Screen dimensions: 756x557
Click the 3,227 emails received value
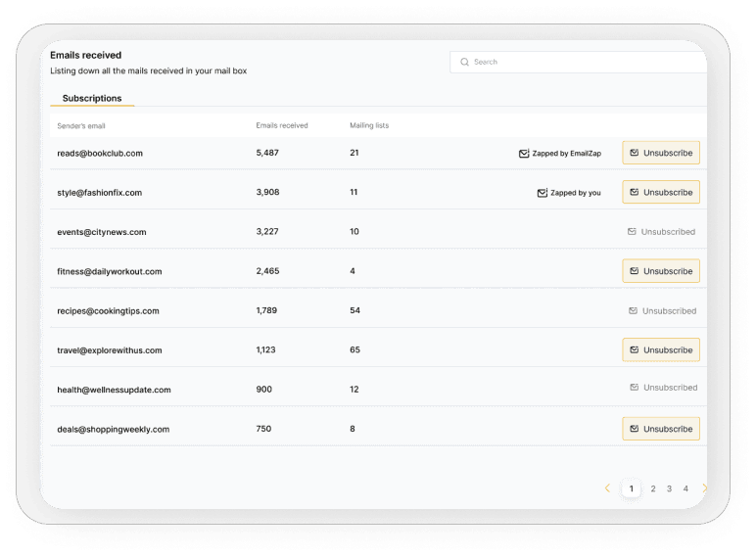267,232
